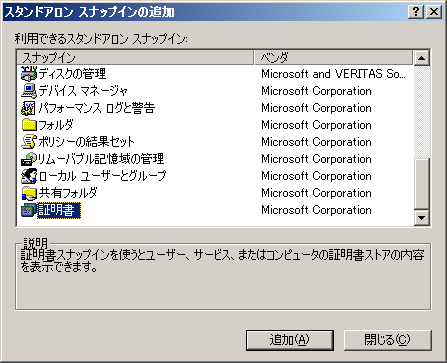Viewport: 447px width, 363px height.
Task: Select the ポリシーの結果セット icon
Action: tap(29, 142)
